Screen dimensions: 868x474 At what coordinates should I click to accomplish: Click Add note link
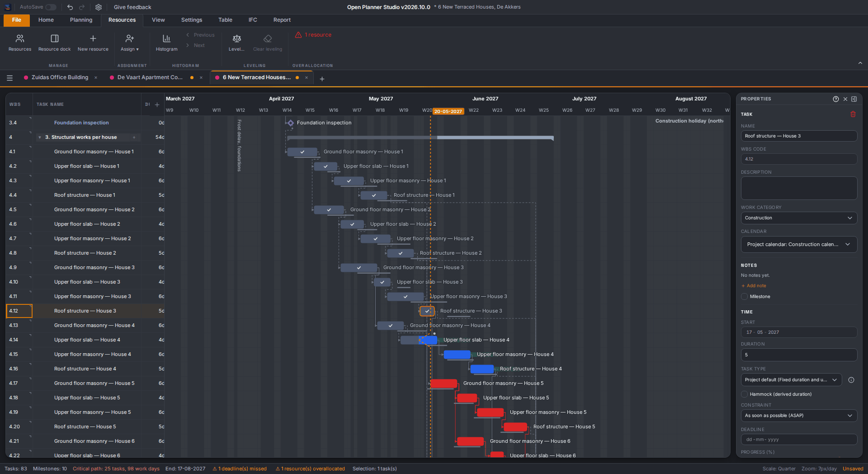[x=754, y=286]
